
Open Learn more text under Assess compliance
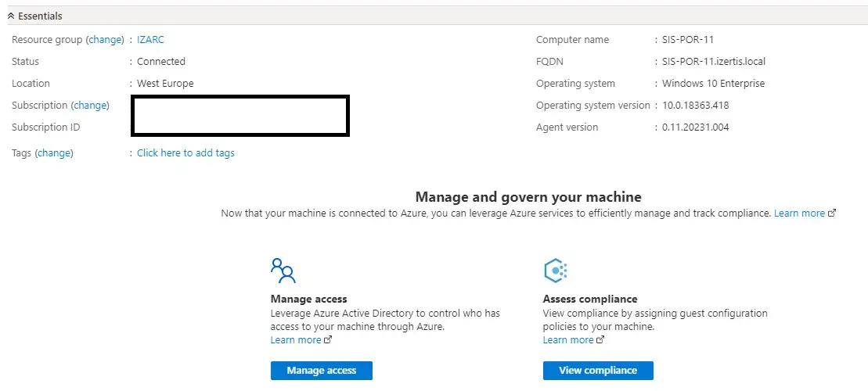pos(568,340)
